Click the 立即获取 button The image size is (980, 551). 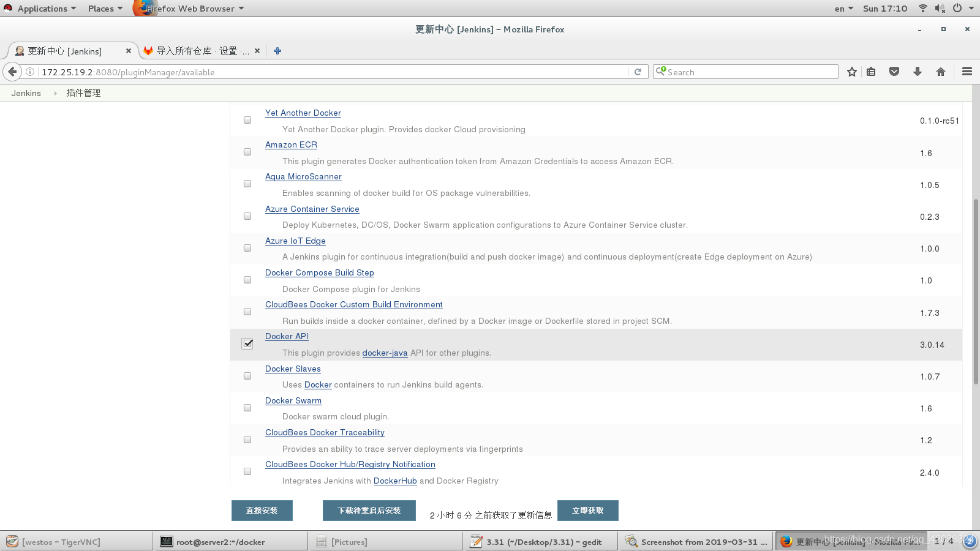588,511
